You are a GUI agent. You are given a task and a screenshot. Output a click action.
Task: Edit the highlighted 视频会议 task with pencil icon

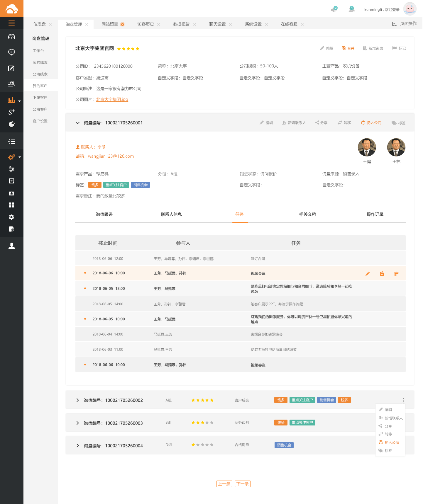(x=368, y=274)
